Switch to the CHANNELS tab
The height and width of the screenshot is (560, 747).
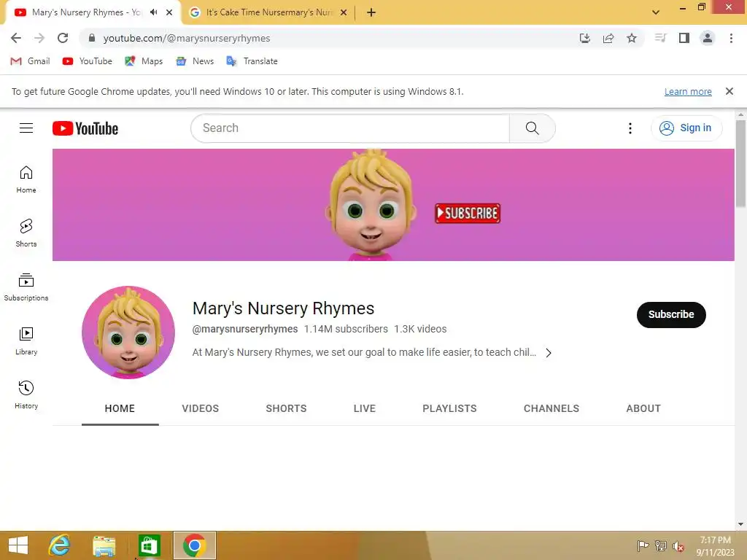click(x=551, y=408)
